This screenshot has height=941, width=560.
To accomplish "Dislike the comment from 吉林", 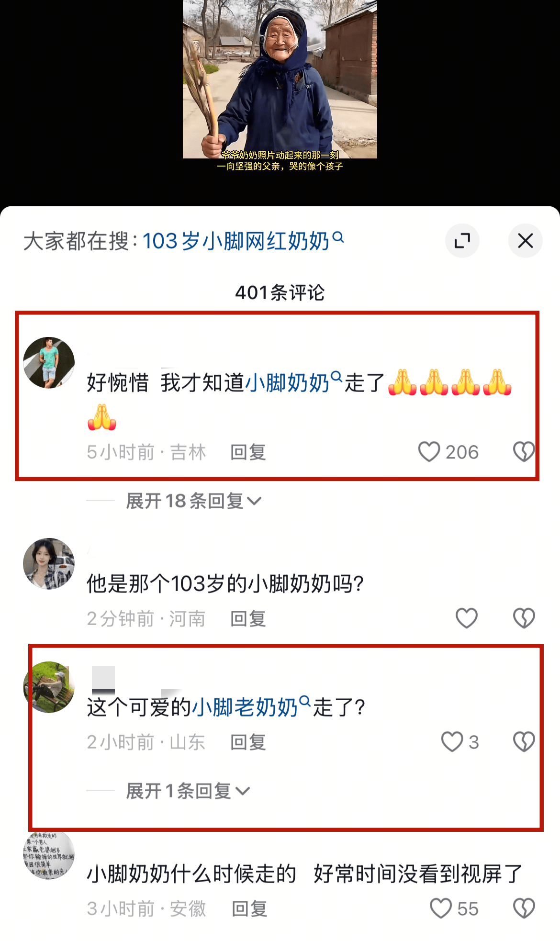I will click(524, 452).
